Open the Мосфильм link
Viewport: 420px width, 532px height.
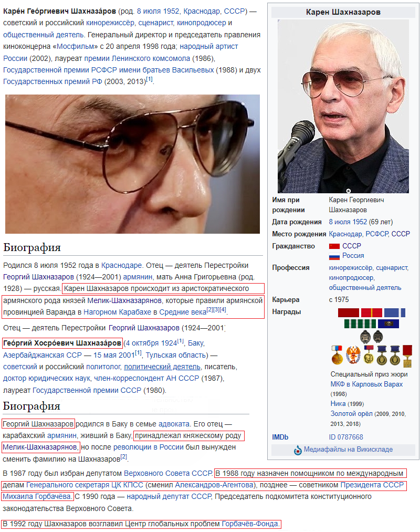pyautogui.click(x=75, y=47)
